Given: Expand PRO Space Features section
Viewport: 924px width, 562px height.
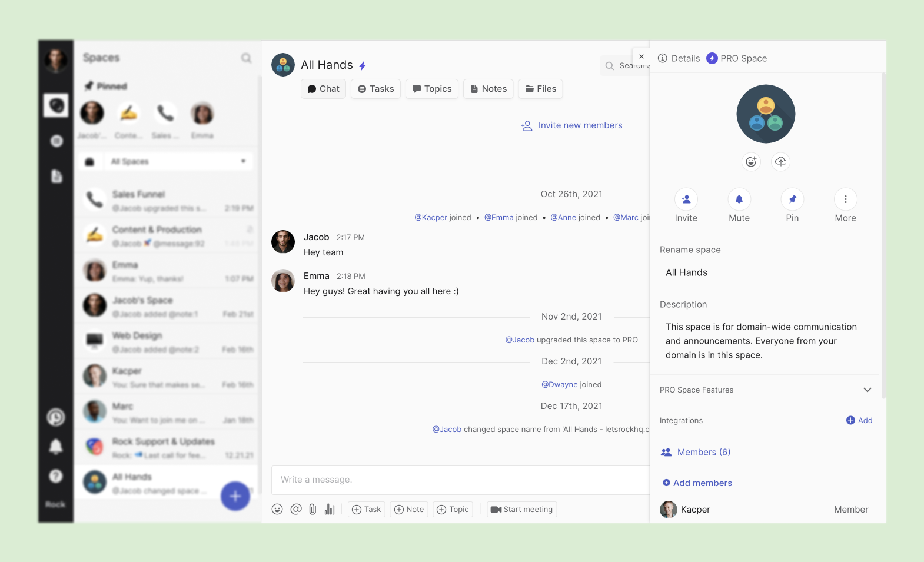Looking at the screenshot, I should 867,390.
